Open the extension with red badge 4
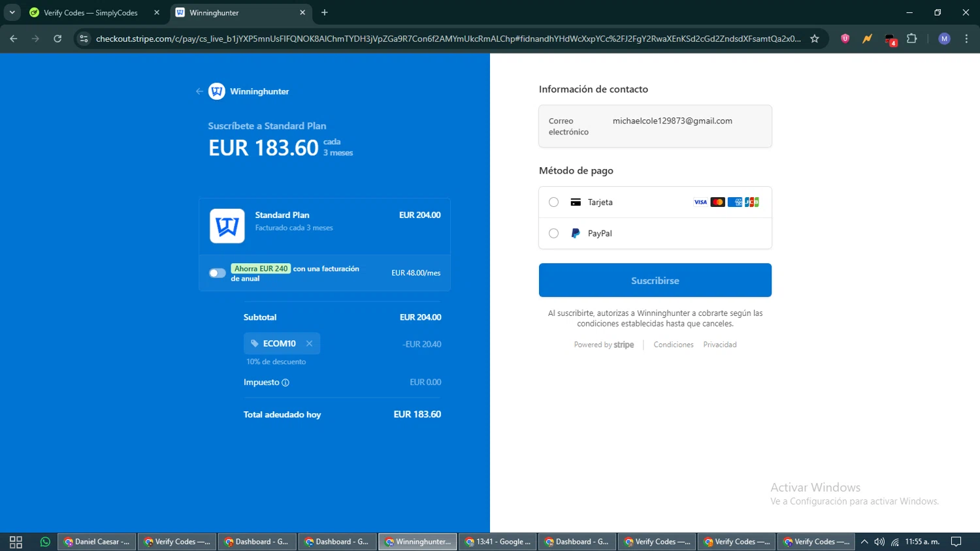 890,39
